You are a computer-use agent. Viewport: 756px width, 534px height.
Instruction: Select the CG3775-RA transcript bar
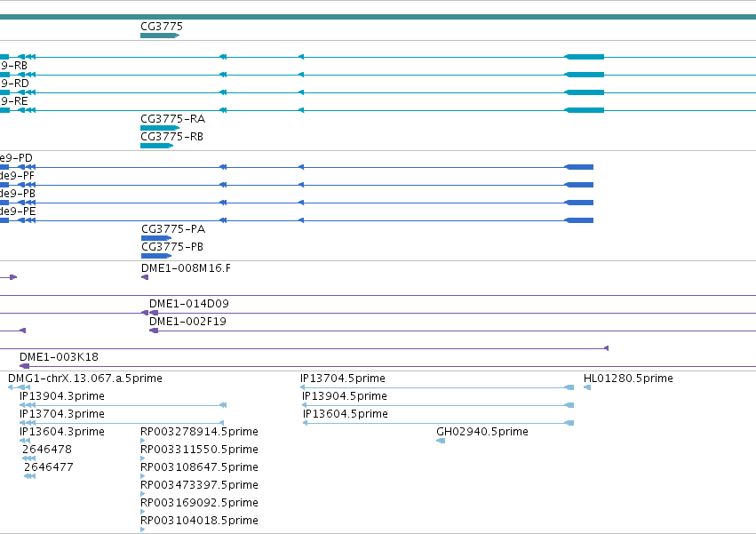tap(160, 128)
